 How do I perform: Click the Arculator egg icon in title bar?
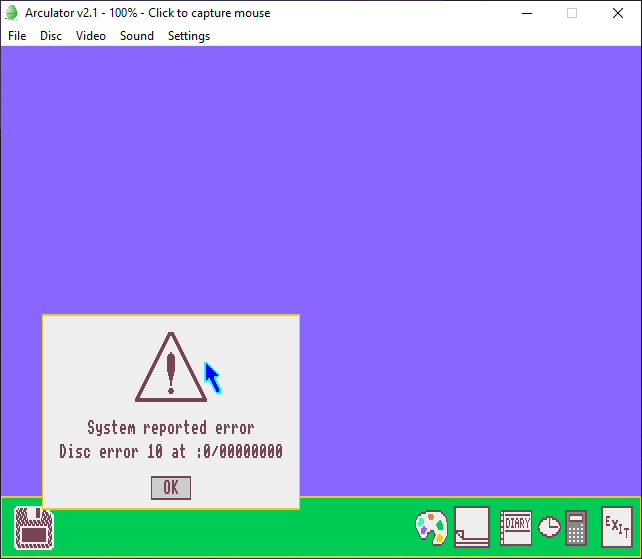coord(12,13)
